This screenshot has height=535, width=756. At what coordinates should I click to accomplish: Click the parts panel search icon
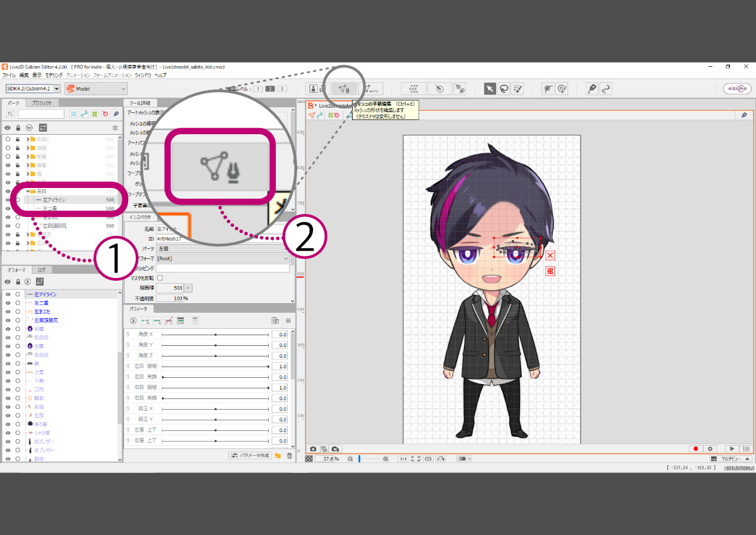(11, 114)
